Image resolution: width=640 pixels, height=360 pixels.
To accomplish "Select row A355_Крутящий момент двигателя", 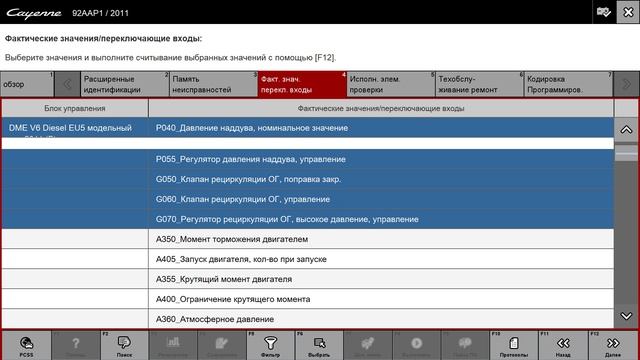I will click(x=381, y=279).
